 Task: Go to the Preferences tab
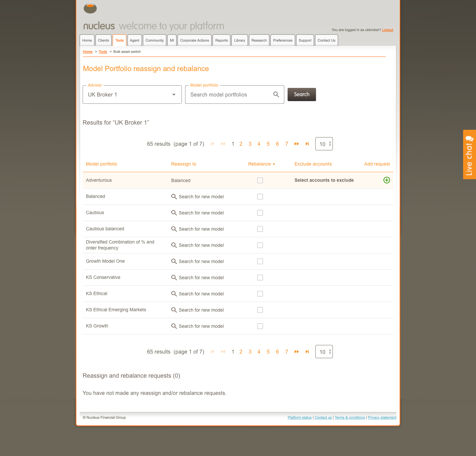click(x=283, y=40)
